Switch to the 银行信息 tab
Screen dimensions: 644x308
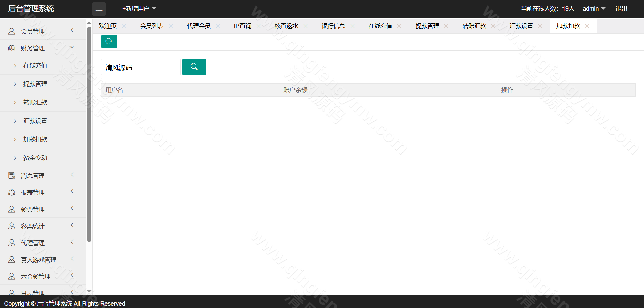tap(333, 26)
